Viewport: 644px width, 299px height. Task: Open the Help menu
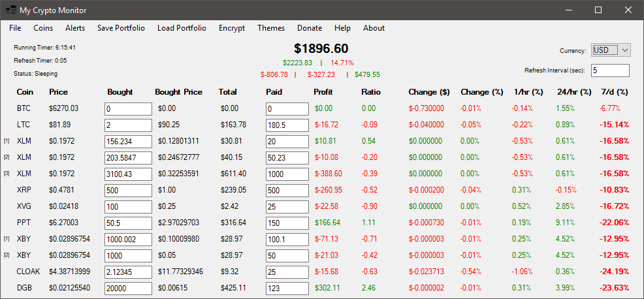[x=342, y=28]
